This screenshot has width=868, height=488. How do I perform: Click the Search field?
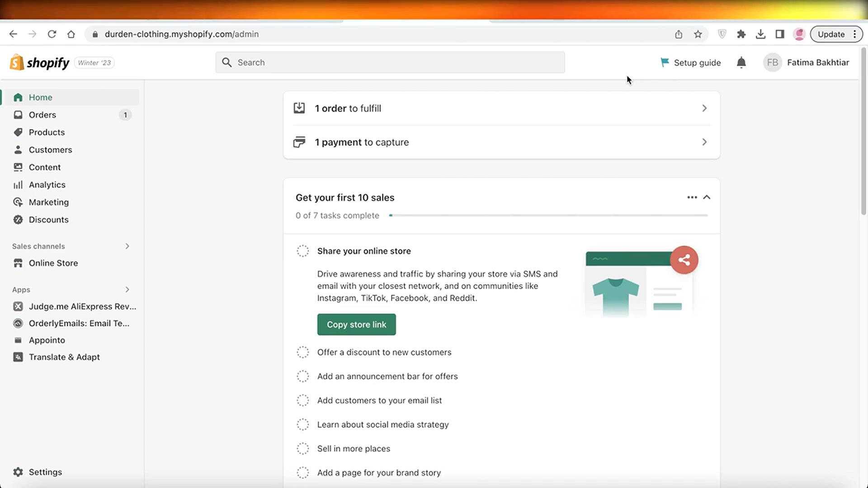pos(390,62)
